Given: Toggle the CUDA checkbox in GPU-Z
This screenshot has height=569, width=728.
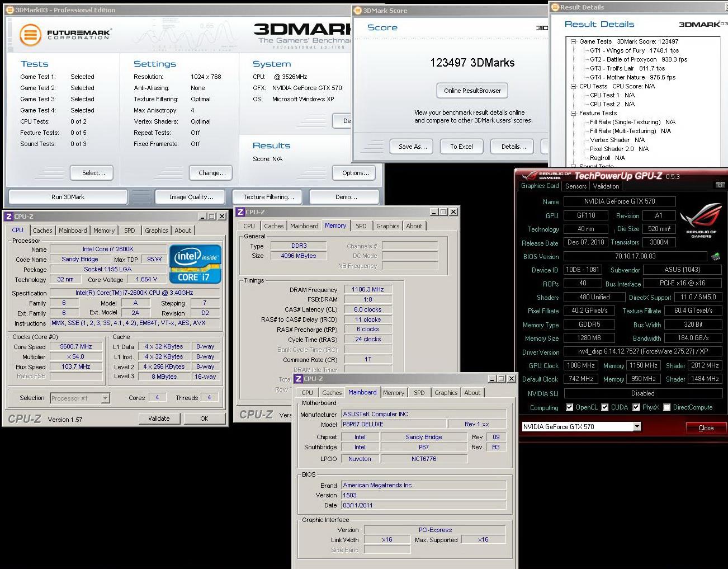Looking at the screenshot, I should click(x=604, y=407).
